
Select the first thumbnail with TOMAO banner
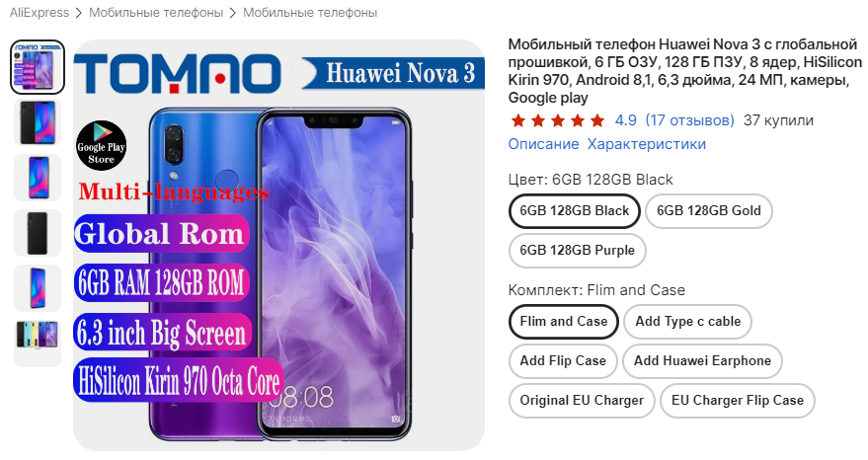pos(38,67)
